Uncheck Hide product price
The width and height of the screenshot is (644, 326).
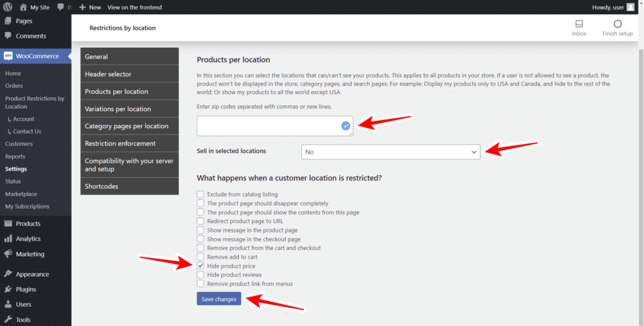pos(201,266)
